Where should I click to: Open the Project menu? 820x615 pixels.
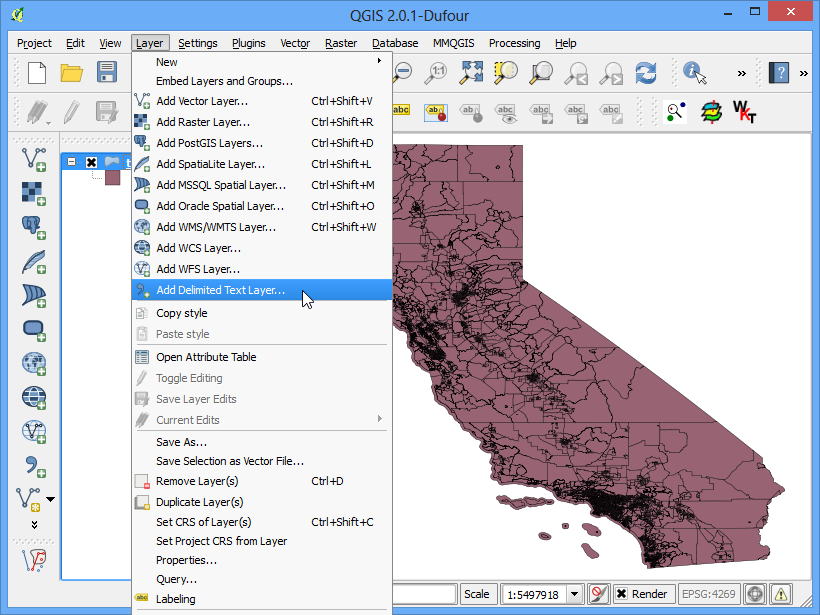point(34,43)
